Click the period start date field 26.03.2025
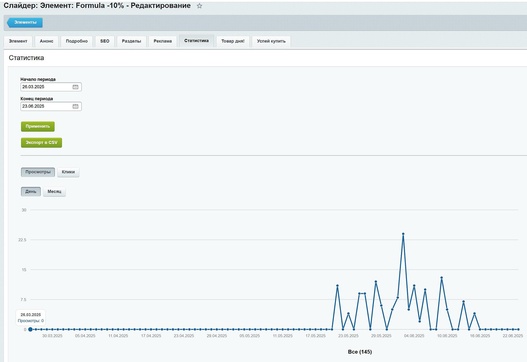 tap(51, 87)
